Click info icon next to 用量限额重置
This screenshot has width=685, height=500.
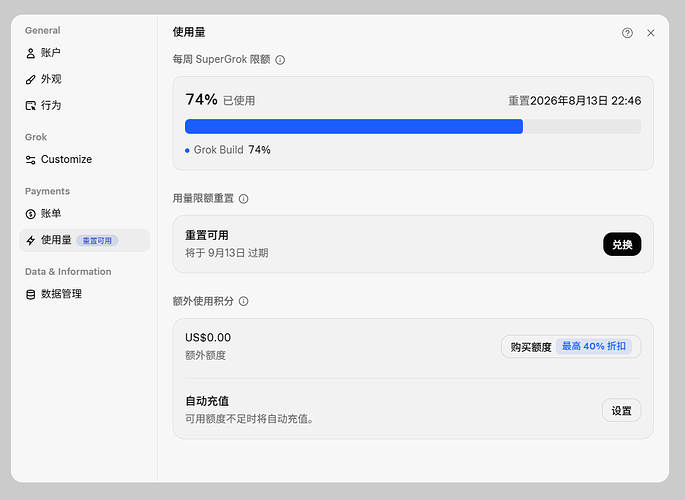244,199
